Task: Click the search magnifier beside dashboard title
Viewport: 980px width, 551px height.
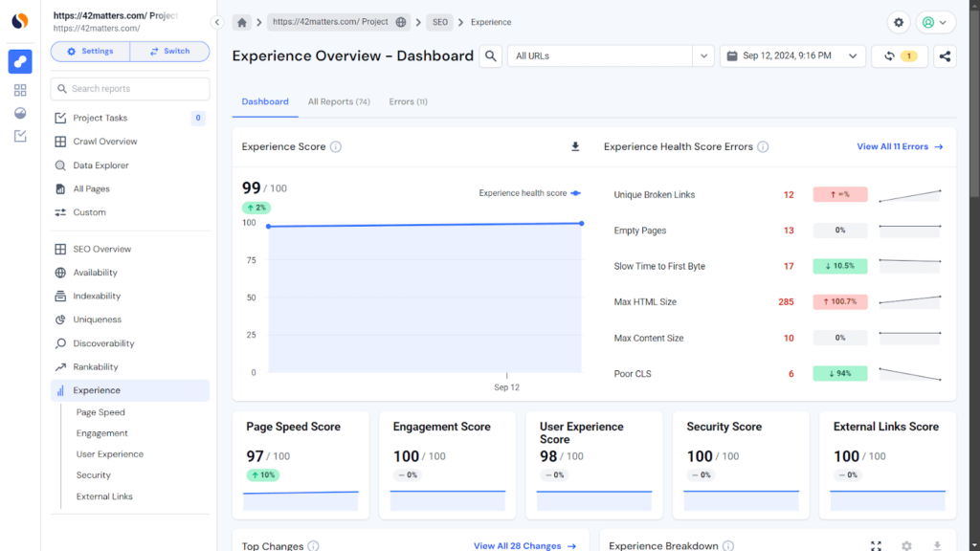Action: pos(490,56)
